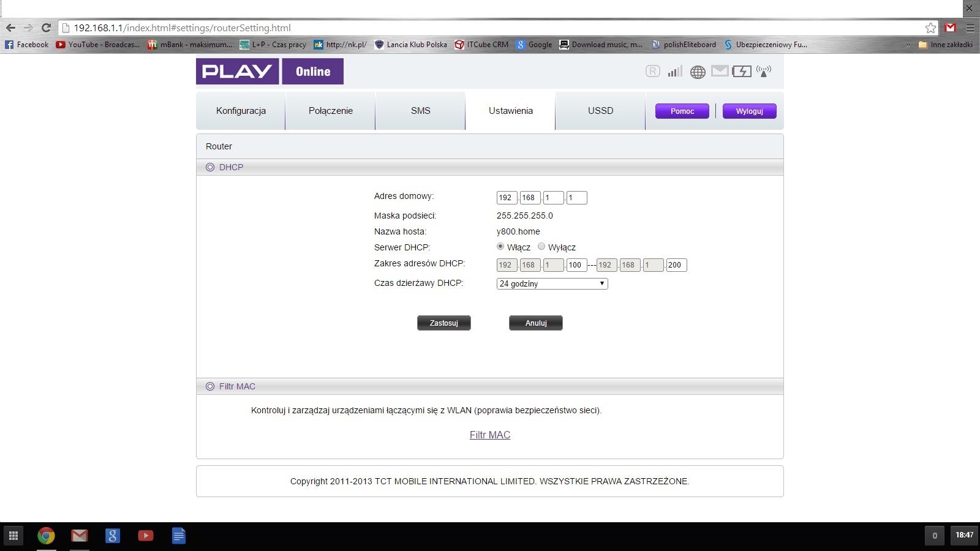Check battery status via charging icon
This screenshot has width=980, height=551.
(x=742, y=71)
